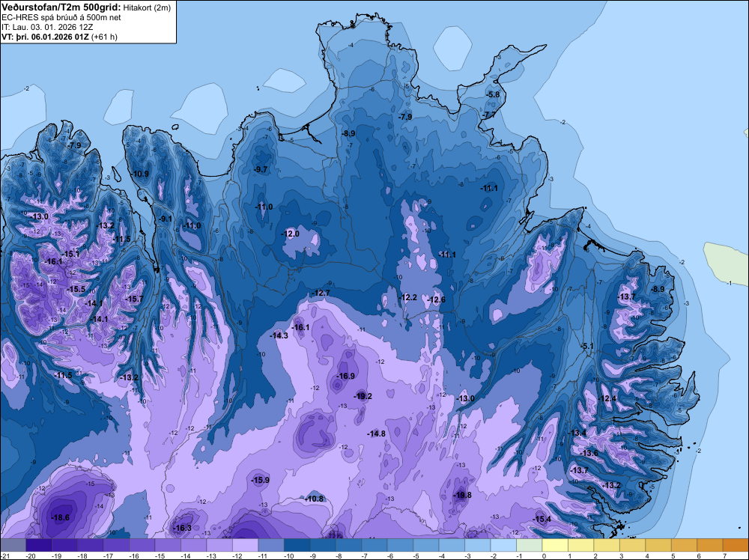Click the map title 'Veðurstofan/T2m 500grid'
749x560 pixels.
point(60,7)
